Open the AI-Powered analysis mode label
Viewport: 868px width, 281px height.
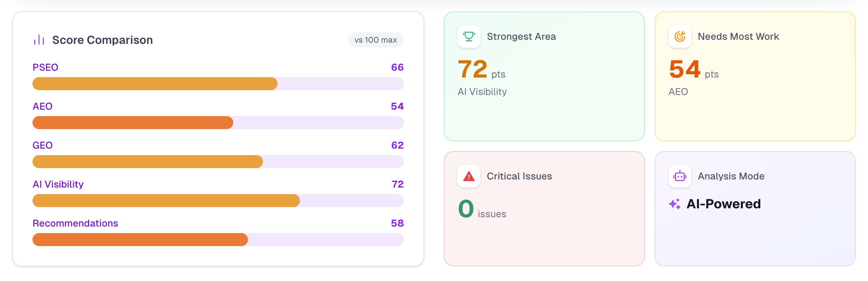pos(723,204)
